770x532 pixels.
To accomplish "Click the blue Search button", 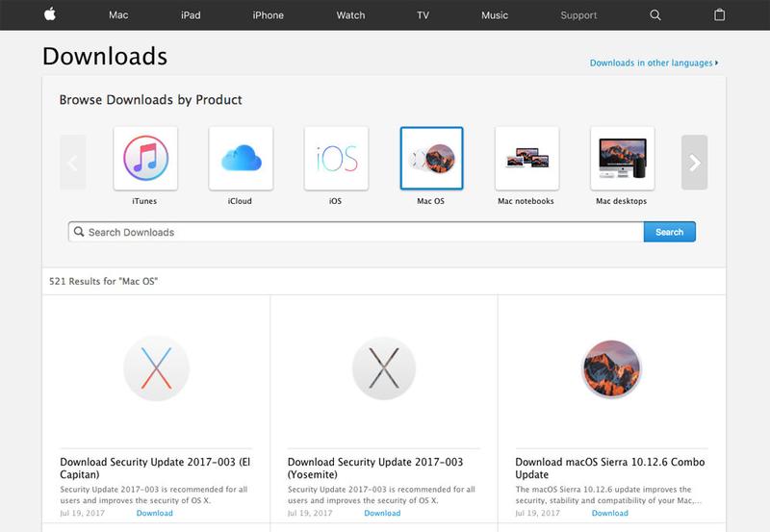I will click(669, 232).
